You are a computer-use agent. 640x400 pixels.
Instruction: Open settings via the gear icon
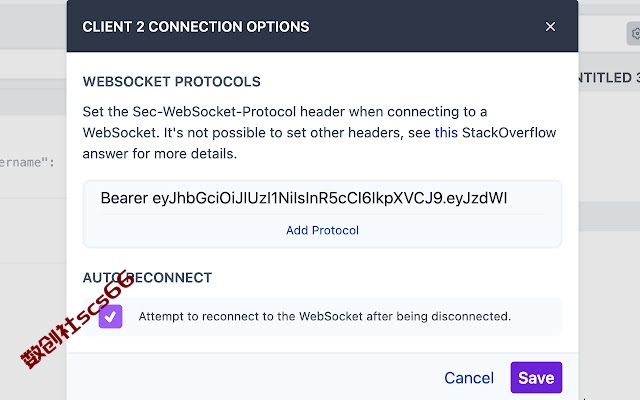(635, 33)
